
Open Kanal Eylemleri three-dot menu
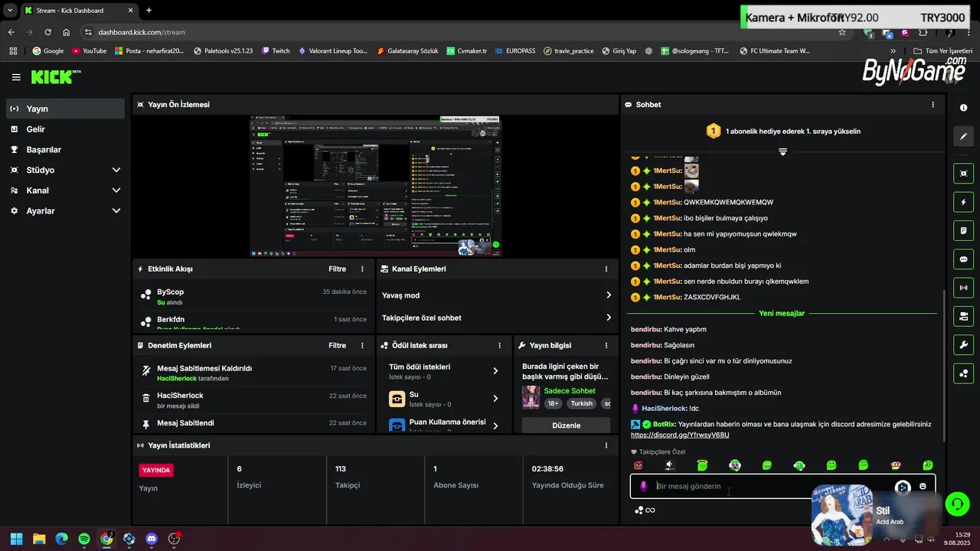tap(606, 269)
